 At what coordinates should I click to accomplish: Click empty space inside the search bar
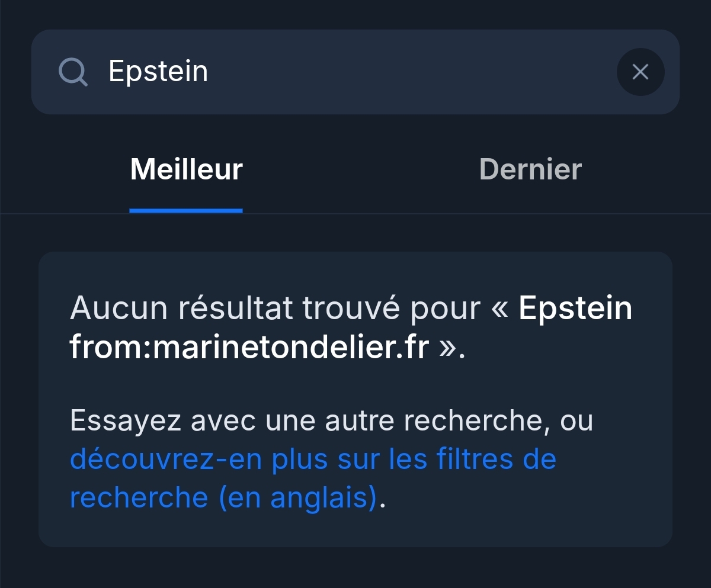tap(415, 72)
